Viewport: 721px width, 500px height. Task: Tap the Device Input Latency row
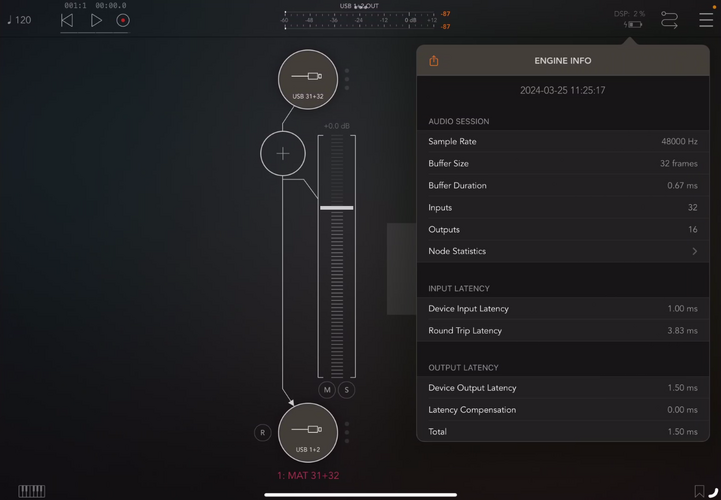563,309
